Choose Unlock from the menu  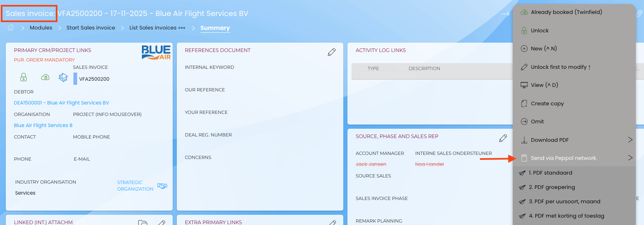(x=574, y=30)
